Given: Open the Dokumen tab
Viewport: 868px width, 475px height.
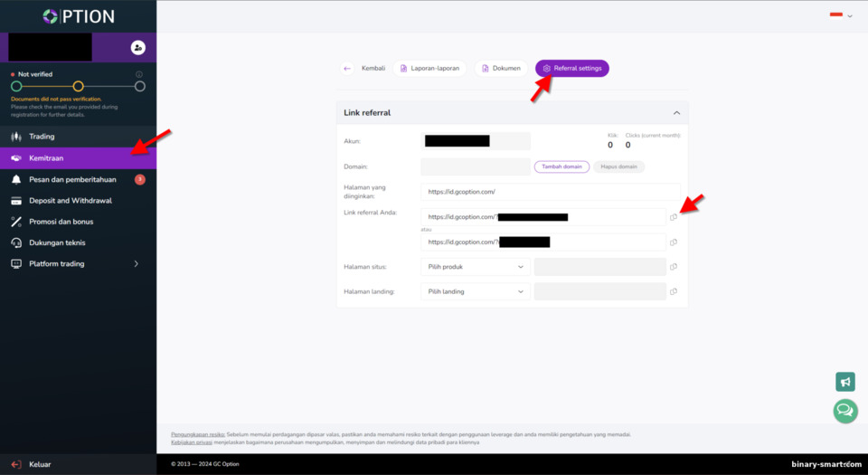Looking at the screenshot, I should [501, 68].
